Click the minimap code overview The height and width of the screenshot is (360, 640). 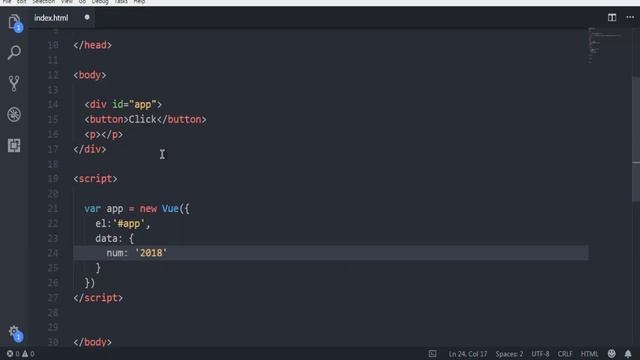(604, 45)
